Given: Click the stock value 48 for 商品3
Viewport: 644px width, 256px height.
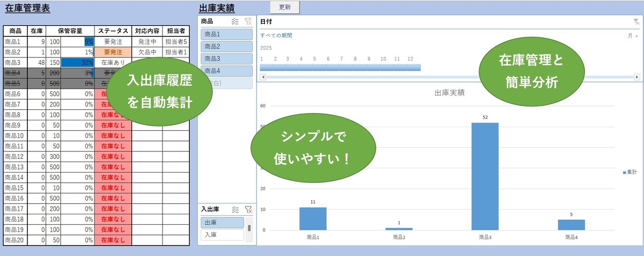Looking at the screenshot, I should 36,62.
